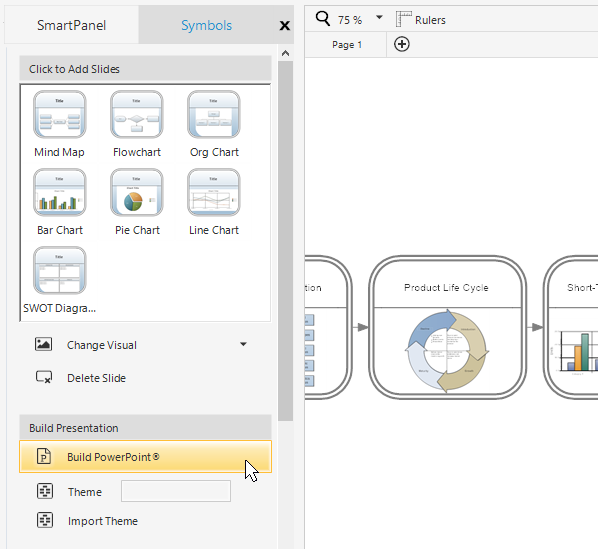598x549 pixels.
Task: Click the Product Life Cycle title text
Action: (446, 287)
